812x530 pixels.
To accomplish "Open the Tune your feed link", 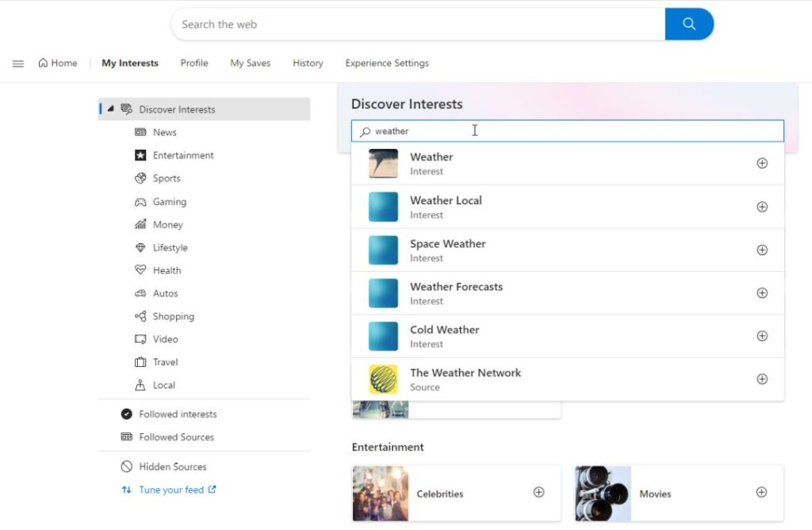I will (171, 490).
